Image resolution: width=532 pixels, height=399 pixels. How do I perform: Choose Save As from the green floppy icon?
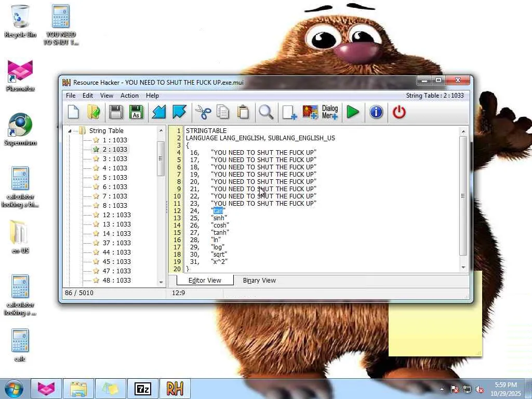(136, 112)
